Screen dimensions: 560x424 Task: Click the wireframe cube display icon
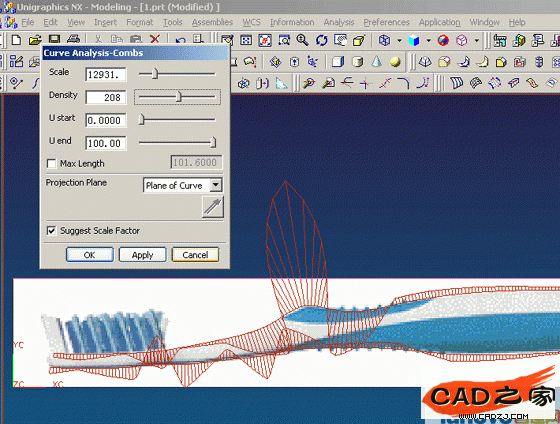click(384, 40)
